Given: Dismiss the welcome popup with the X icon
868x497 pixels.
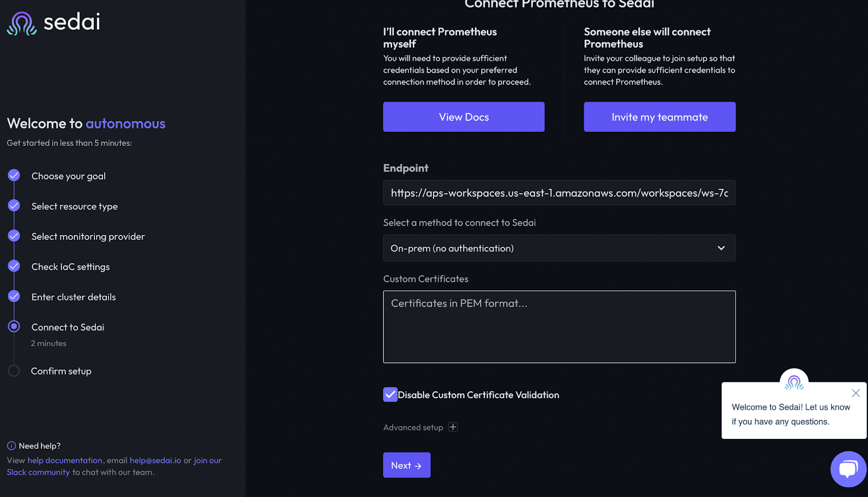Looking at the screenshot, I should point(856,393).
